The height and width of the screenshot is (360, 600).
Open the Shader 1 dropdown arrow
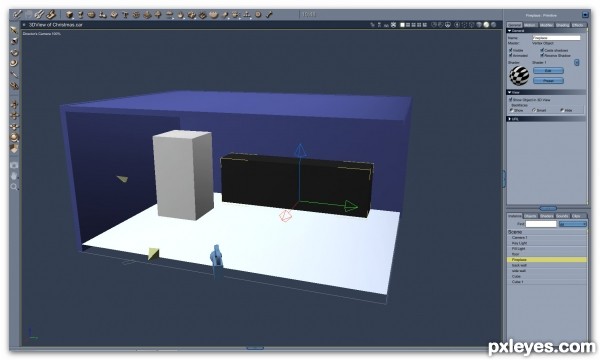tap(577, 62)
